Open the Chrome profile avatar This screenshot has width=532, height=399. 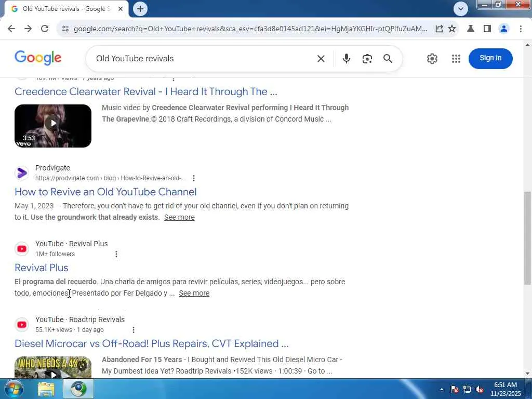504,29
